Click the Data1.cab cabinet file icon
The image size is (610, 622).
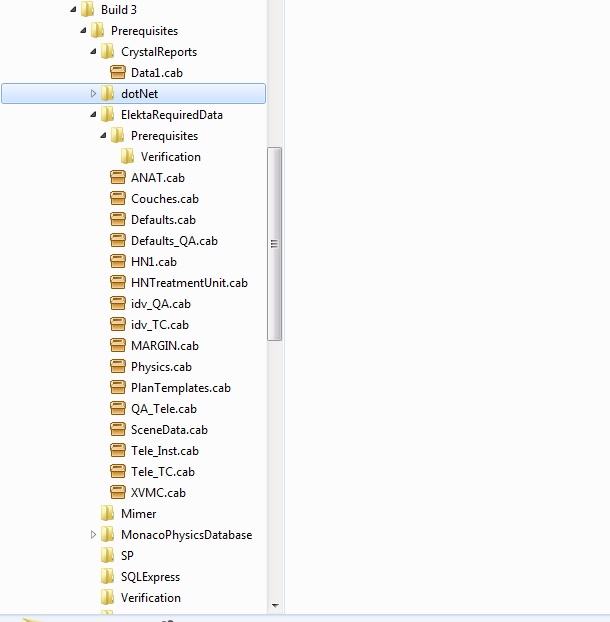pos(118,73)
